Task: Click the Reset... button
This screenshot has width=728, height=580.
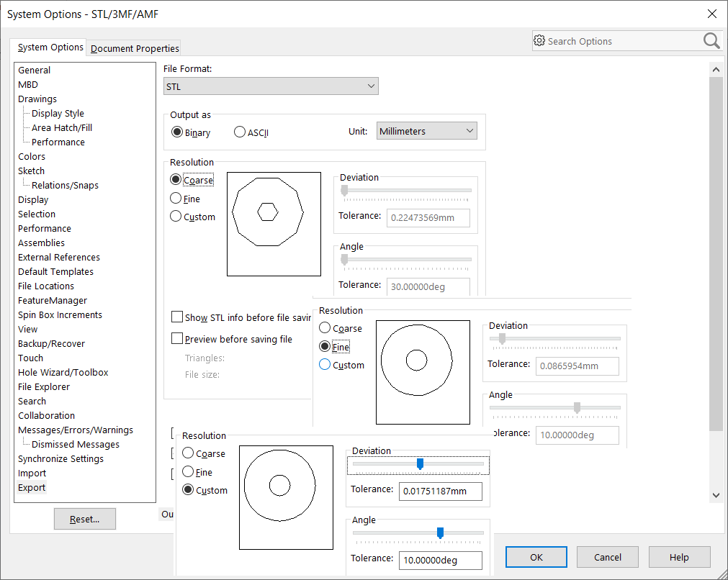Action: pyautogui.click(x=84, y=519)
